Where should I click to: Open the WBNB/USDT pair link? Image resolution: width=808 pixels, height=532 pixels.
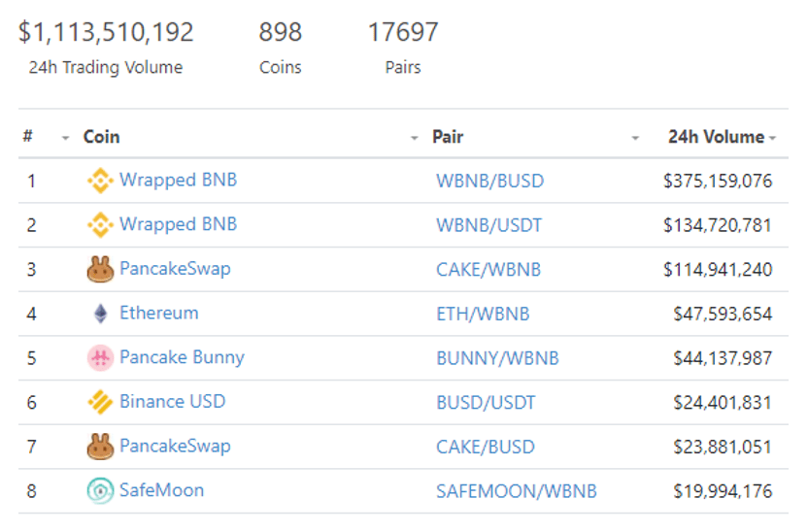tap(488, 226)
